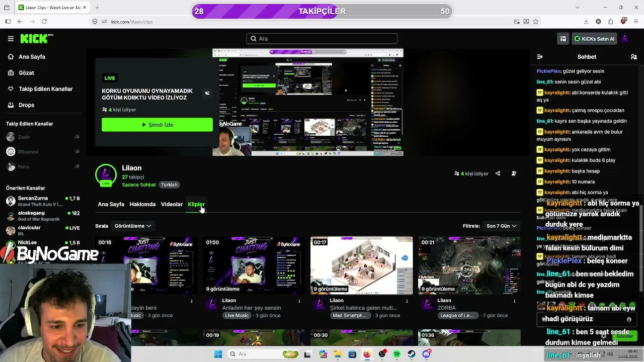The image size is (644, 362).
Task: Share the Lilaon channel
Action: point(498,173)
